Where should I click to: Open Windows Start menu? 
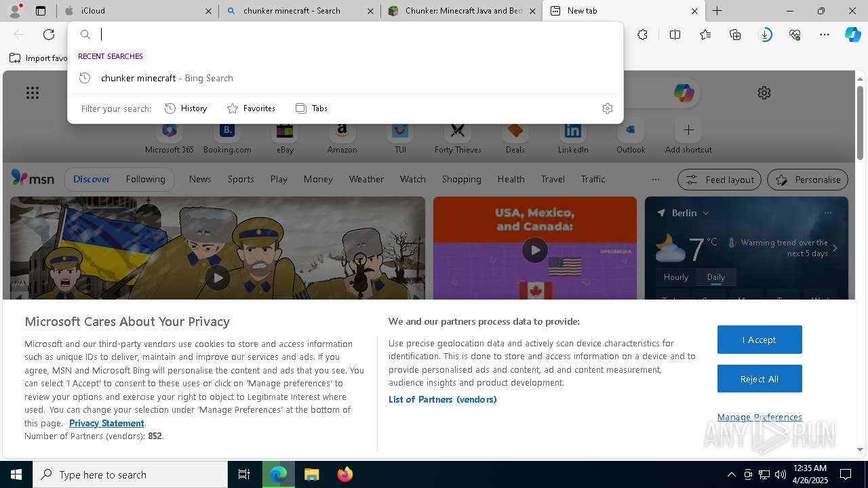tap(16, 474)
